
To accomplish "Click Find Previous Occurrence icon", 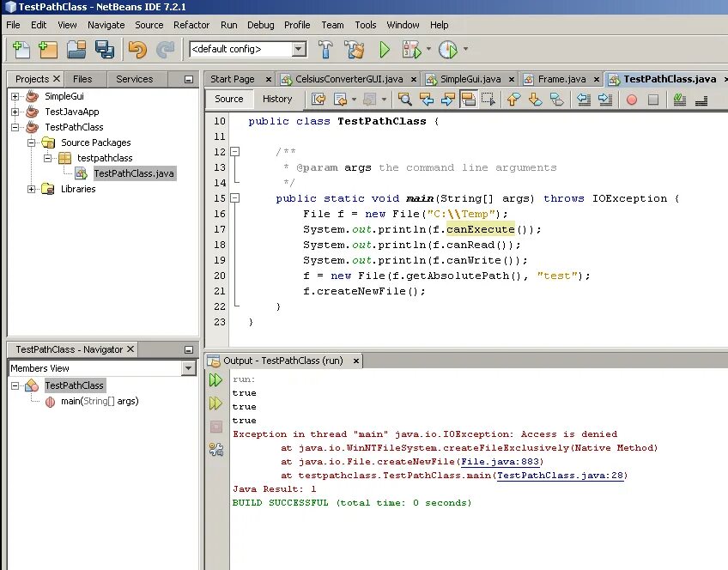I will click(x=426, y=100).
